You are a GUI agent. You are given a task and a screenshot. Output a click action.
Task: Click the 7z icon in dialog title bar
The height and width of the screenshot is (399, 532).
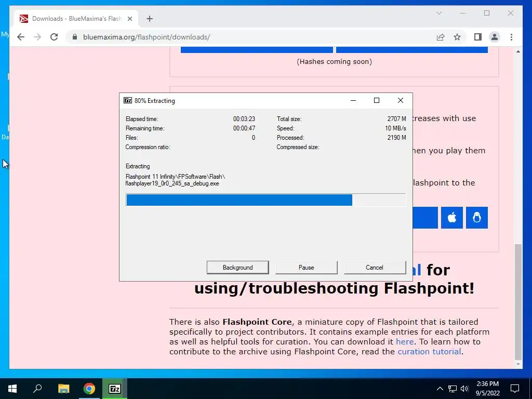(128, 100)
